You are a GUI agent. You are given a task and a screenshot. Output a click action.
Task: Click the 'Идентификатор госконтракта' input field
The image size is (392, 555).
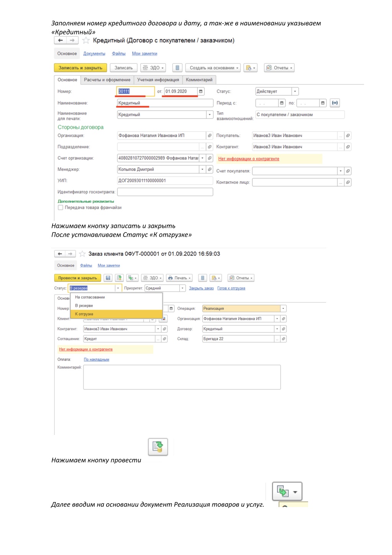[x=165, y=192]
